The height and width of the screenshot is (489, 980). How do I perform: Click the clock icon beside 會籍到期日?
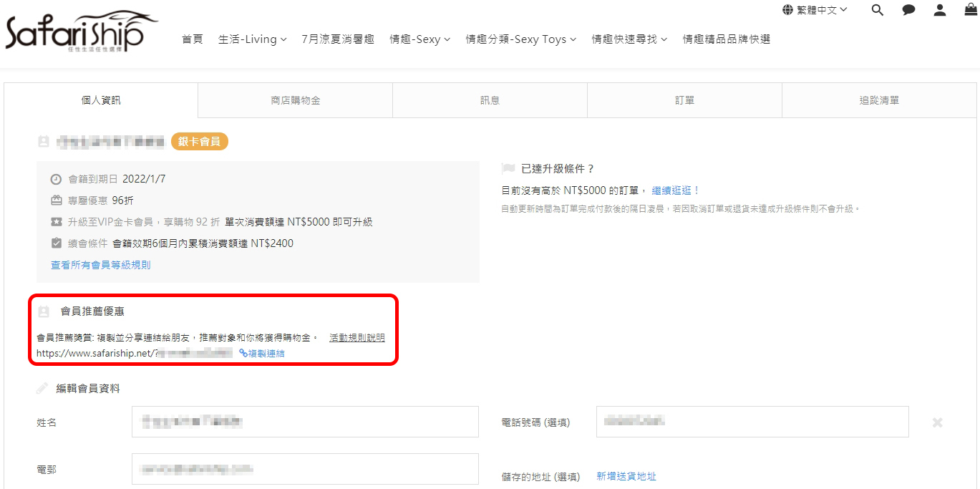57,179
